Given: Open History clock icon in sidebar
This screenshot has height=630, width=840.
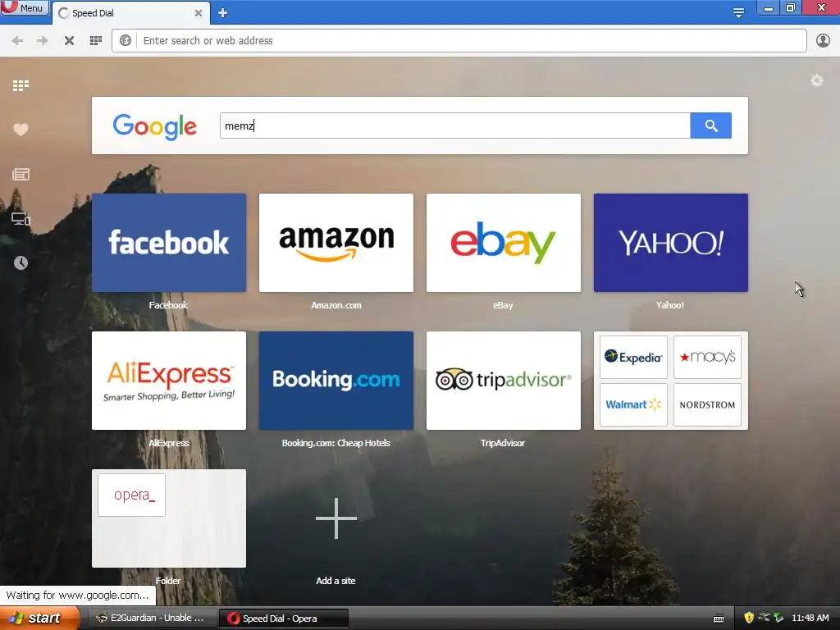Looking at the screenshot, I should pyautogui.click(x=21, y=262).
